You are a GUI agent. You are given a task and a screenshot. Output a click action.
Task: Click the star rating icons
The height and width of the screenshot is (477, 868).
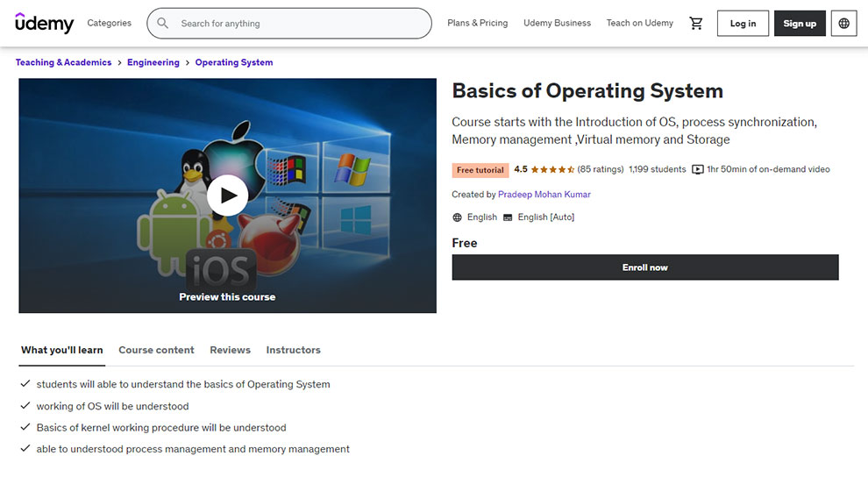tap(551, 169)
